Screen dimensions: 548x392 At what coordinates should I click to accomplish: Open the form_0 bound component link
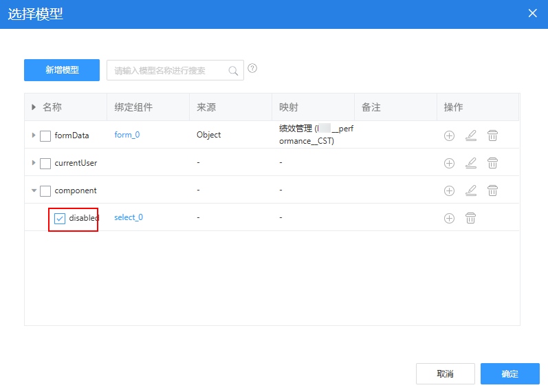(127, 135)
